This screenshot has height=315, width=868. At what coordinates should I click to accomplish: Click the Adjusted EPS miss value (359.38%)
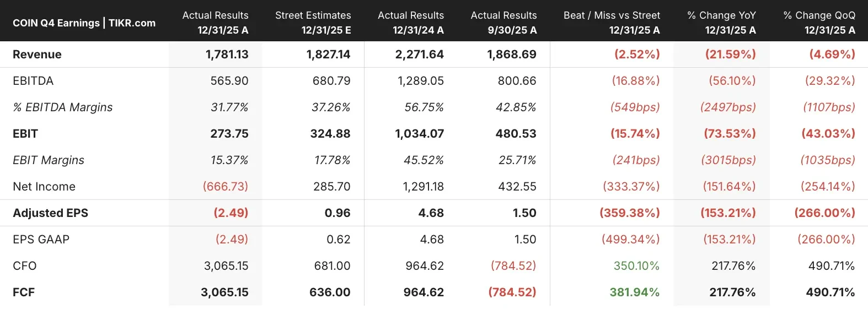(x=630, y=213)
